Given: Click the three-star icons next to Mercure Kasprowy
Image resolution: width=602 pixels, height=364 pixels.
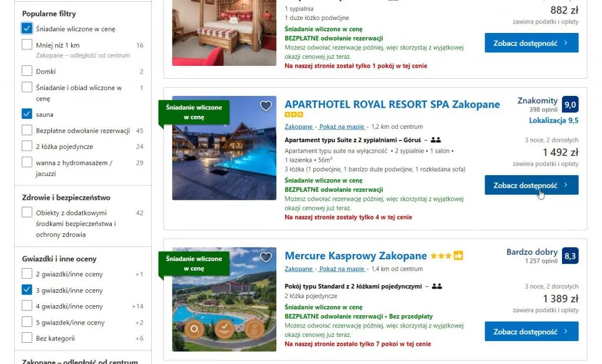Looking at the screenshot, I should click(x=441, y=255).
